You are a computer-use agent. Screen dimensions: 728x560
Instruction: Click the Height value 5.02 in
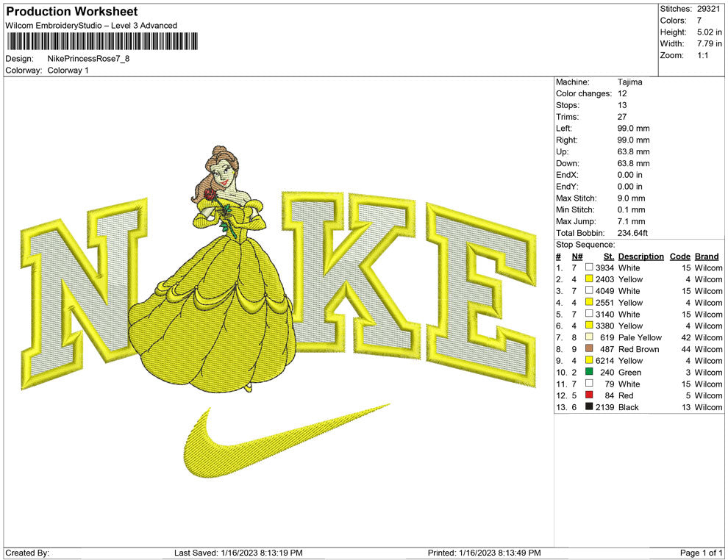tap(710, 32)
